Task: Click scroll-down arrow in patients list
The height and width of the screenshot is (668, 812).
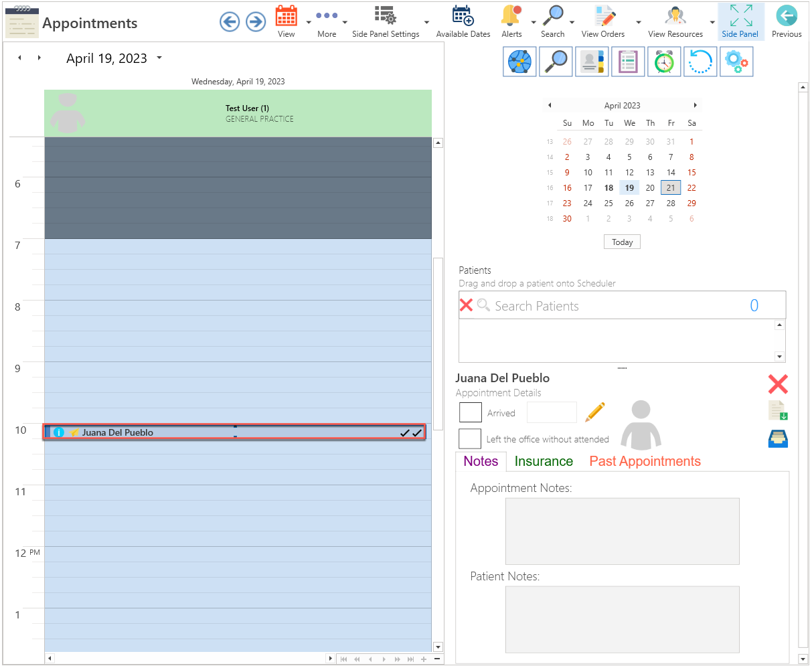Action: (x=779, y=357)
